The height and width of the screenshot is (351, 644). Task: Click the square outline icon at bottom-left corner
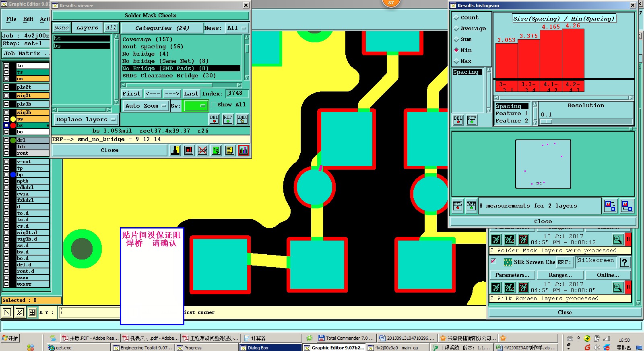(x=7, y=312)
